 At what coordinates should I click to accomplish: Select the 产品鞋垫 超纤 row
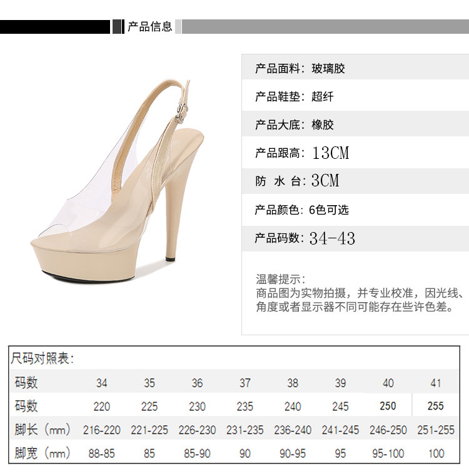(x=355, y=96)
